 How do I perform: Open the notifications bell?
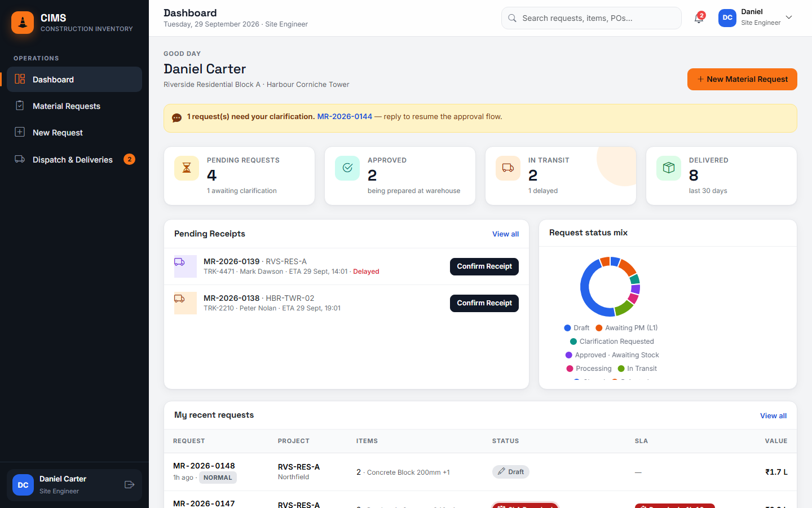pyautogui.click(x=699, y=18)
